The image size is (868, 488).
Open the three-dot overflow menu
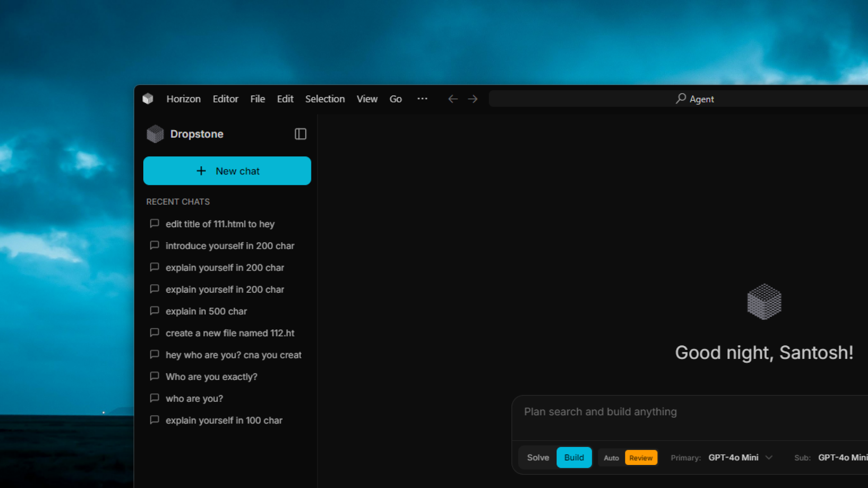[x=422, y=99]
